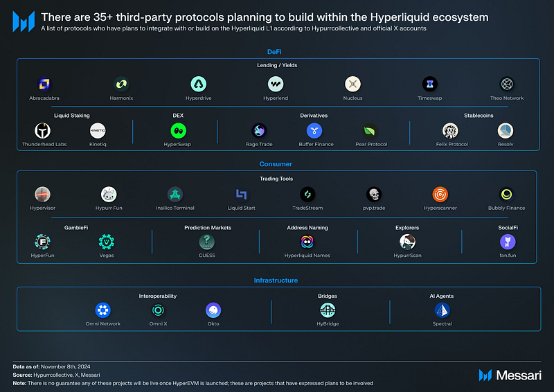Click the Pear Protocol leaf icon

370,131
